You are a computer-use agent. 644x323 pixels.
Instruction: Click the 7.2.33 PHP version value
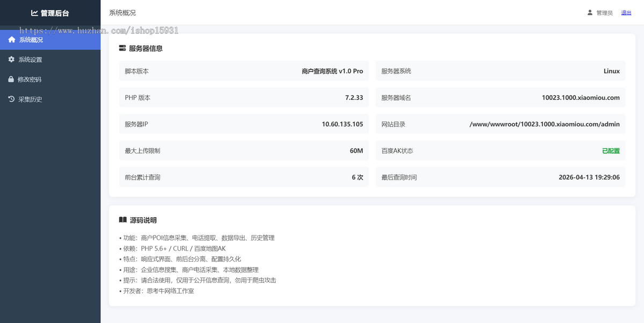point(354,98)
